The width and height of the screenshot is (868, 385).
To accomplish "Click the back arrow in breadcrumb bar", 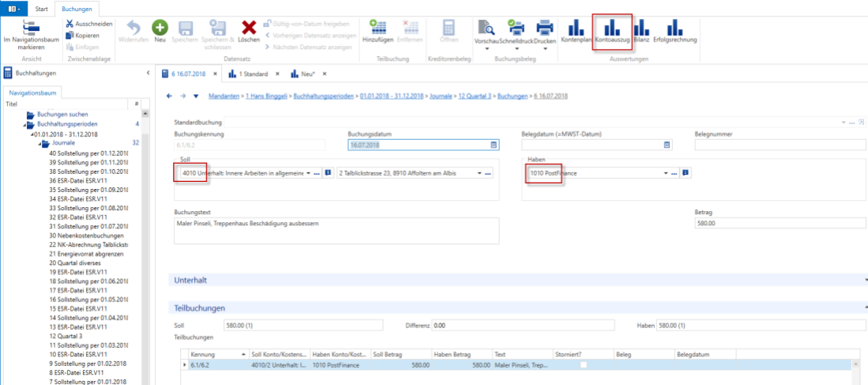I will point(169,96).
